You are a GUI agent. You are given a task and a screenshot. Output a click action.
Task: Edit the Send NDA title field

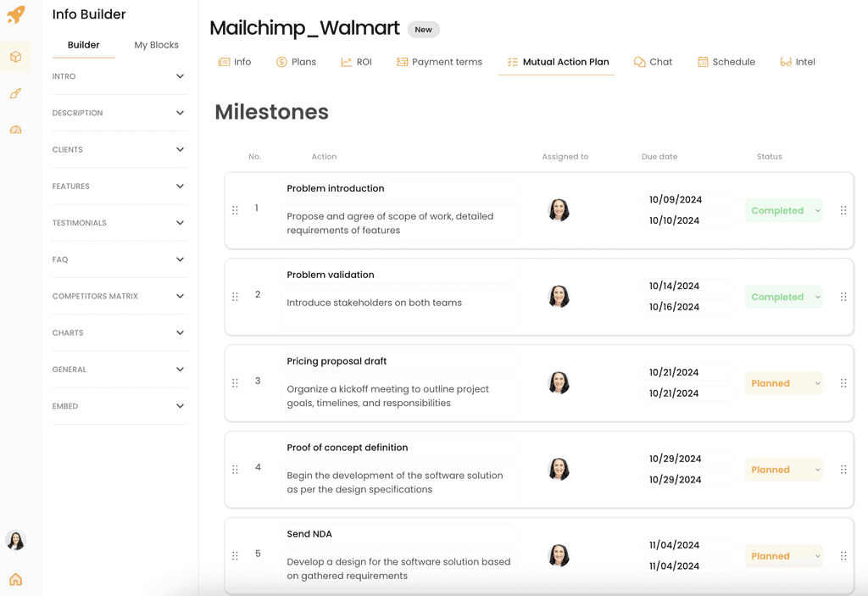pos(398,534)
